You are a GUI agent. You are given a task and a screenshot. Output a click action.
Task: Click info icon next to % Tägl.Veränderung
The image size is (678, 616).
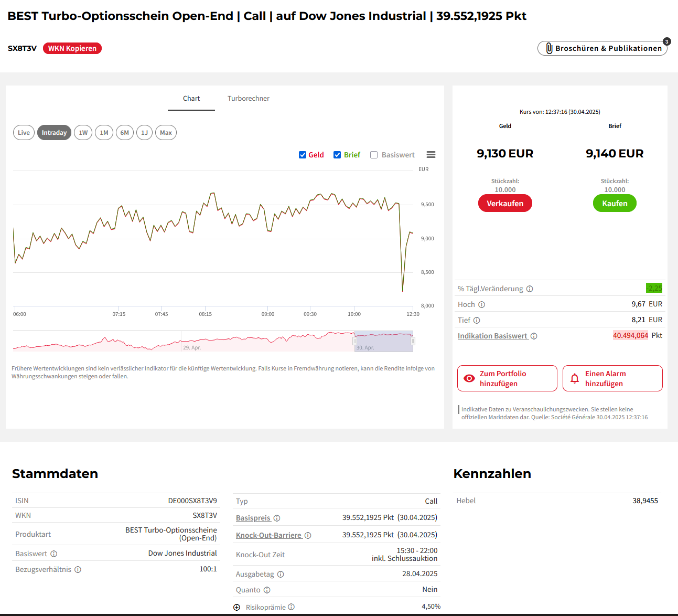click(530, 289)
